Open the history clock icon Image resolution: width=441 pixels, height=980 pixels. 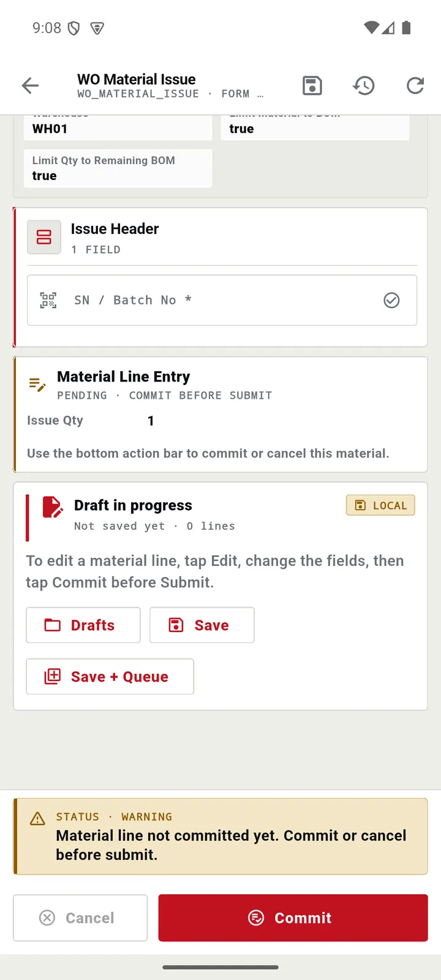(x=364, y=86)
